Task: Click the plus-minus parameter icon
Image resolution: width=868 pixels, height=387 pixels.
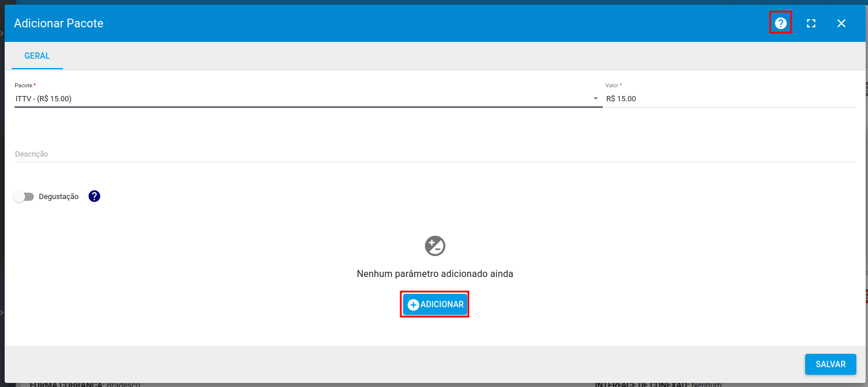Action: [x=435, y=246]
